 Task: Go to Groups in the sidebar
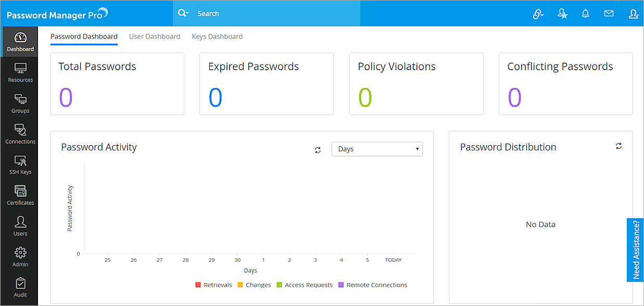pos(20,103)
